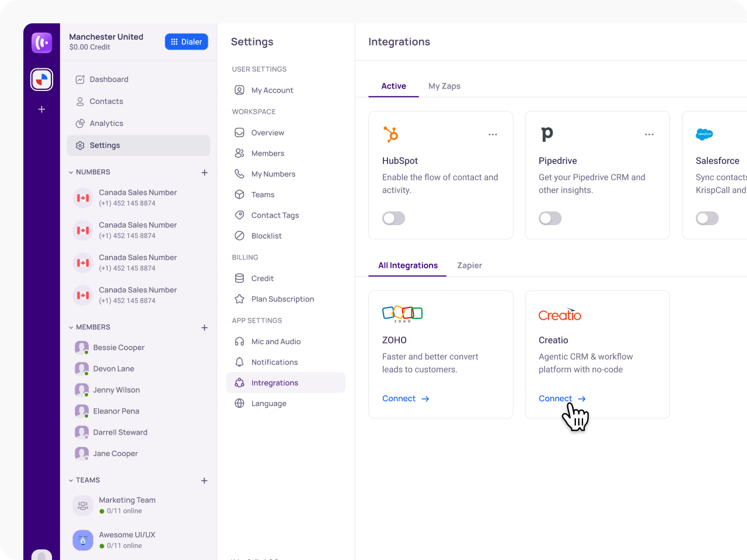Click the KrispCall logo icon in sidebar
The height and width of the screenshot is (560, 747).
(x=41, y=43)
